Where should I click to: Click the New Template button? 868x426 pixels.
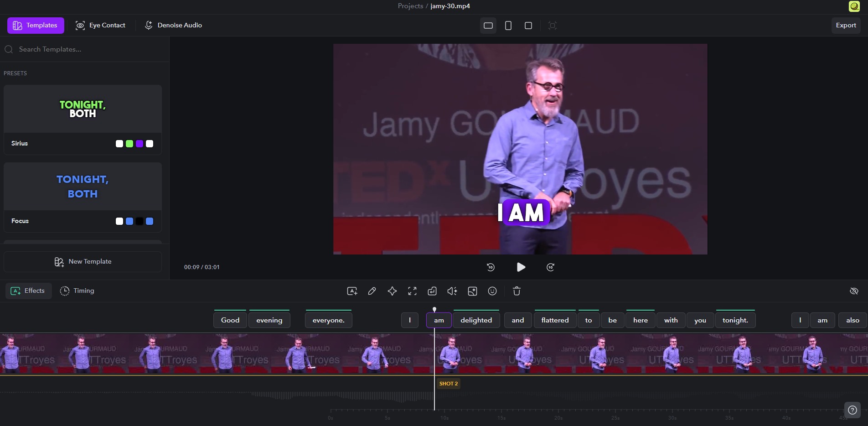point(83,262)
